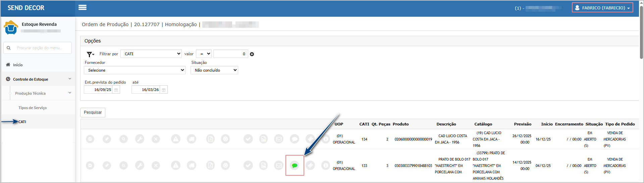This screenshot has height=183, width=644.
Task: Click the checkmark icon in CATI 133 row
Action: [248, 165]
